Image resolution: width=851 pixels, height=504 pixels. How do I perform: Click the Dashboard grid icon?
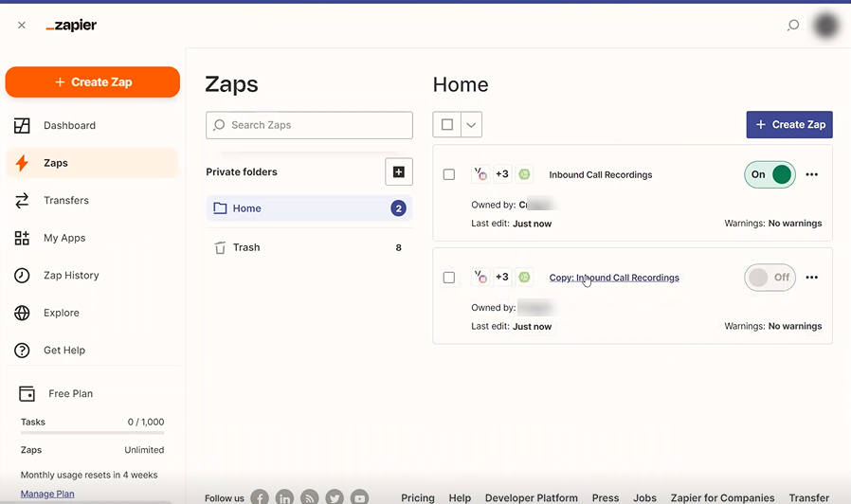click(x=22, y=125)
